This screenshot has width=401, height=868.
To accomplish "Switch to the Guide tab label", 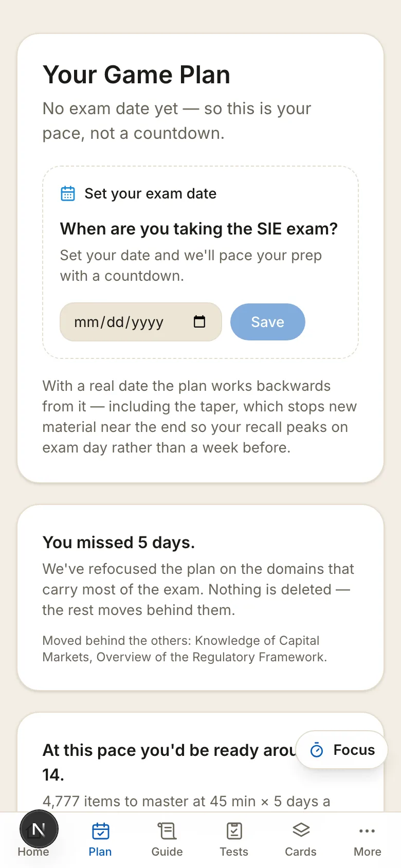I will tap(167, 852).
